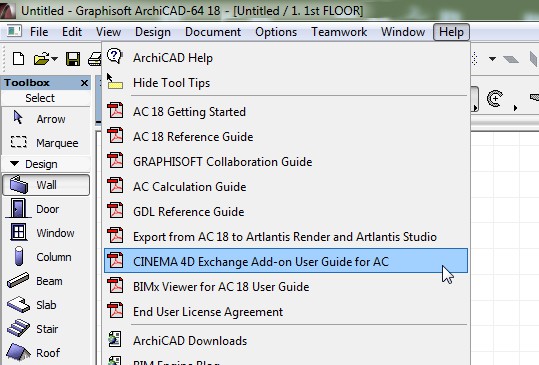Choose the Stair tool
Viewport: 539px width, 365px height.
[x=46, y=329]
